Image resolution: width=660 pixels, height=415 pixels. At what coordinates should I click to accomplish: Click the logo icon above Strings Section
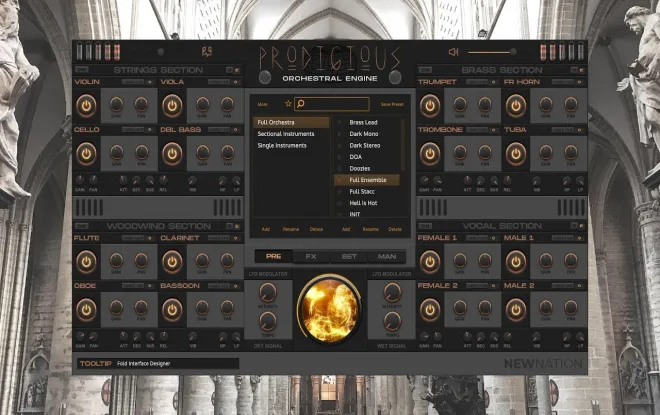click(207, 52)
